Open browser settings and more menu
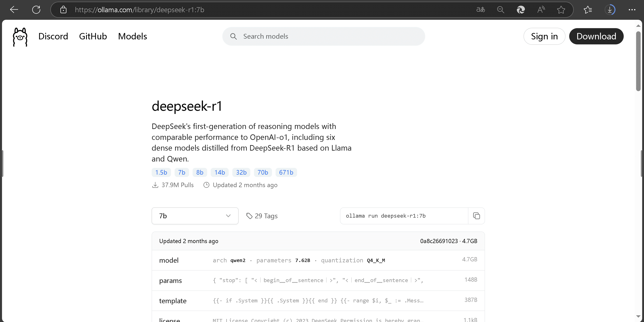This screenshot has width=644, height=322. pos(632,10)
